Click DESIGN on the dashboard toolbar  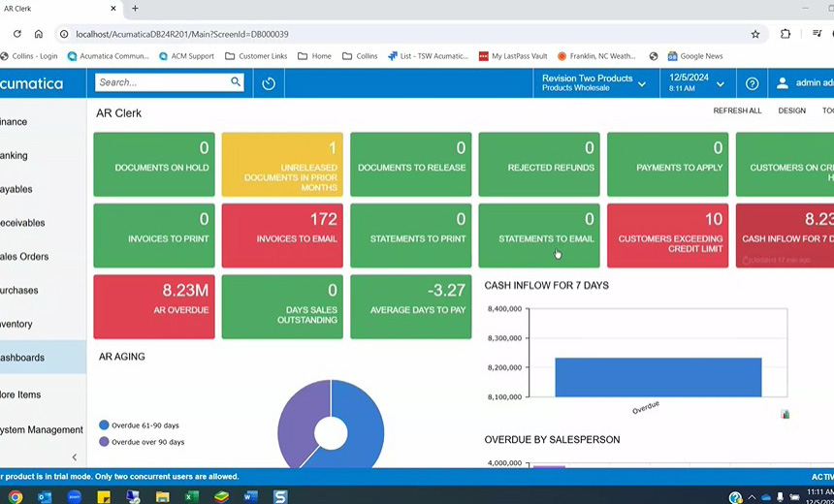coord(791,110)
